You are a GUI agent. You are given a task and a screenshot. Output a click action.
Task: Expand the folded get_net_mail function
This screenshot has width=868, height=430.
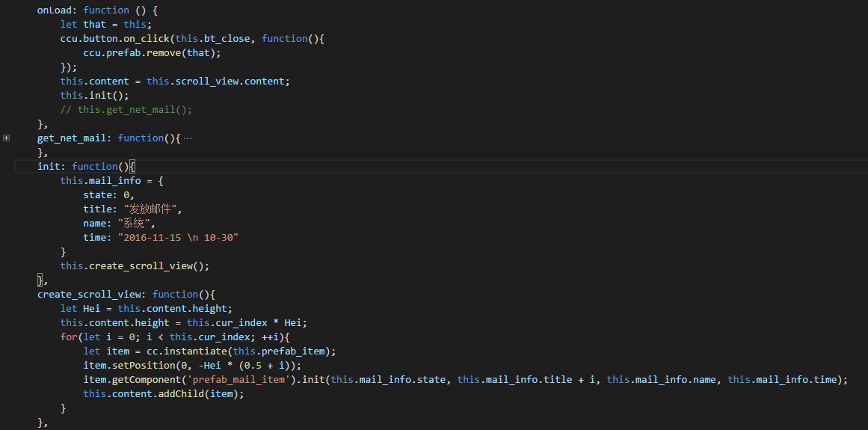(x=6, y=138)
